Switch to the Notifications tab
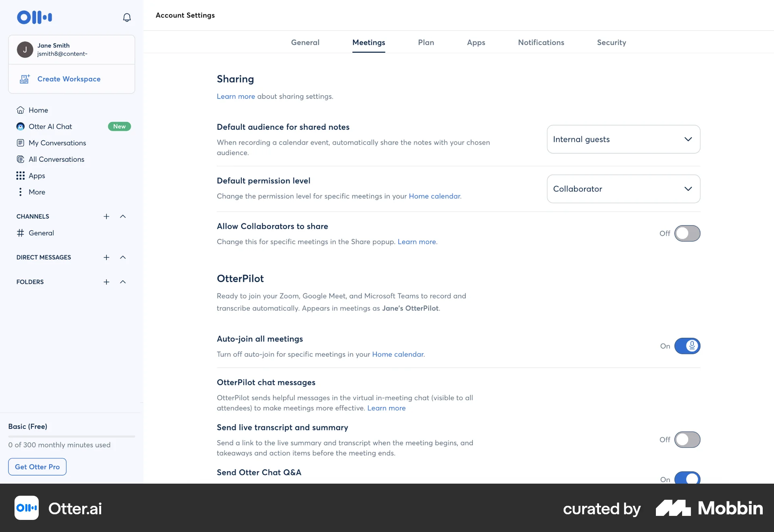 [541, 42]
